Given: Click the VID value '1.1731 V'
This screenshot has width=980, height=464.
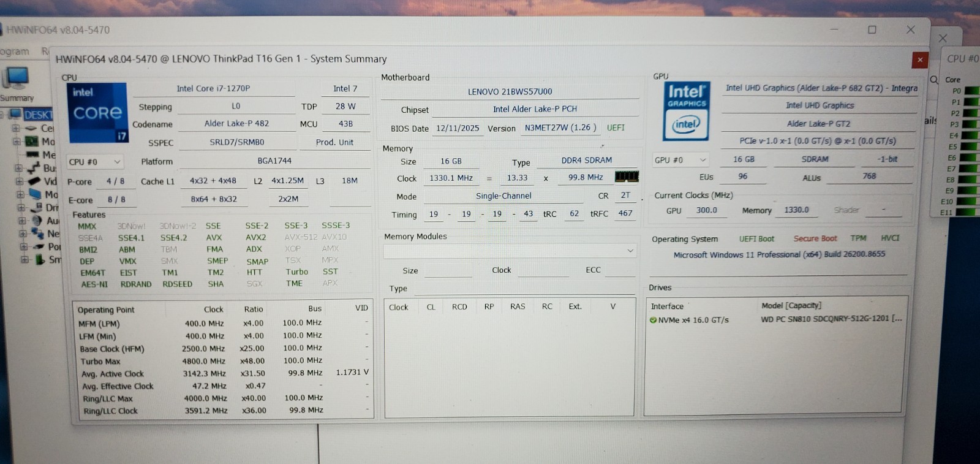Looking at the screenshot, I should click(x=352, y=372).
